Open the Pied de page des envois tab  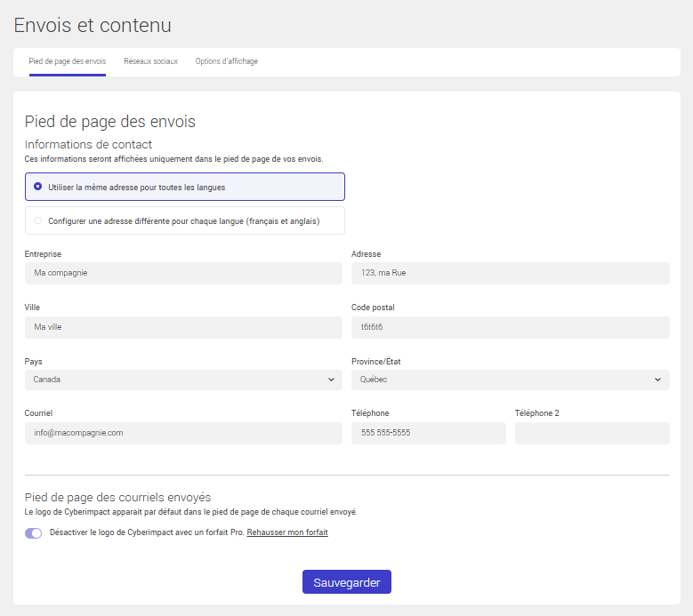(x=68, y=61)
